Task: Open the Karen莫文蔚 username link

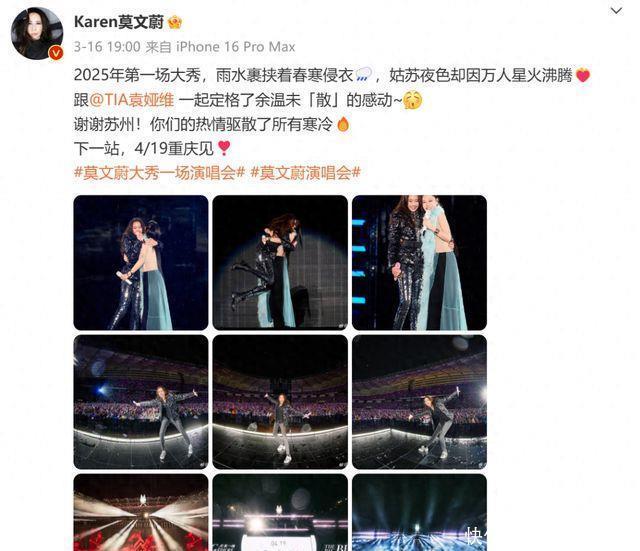Action: coord(119,22)
